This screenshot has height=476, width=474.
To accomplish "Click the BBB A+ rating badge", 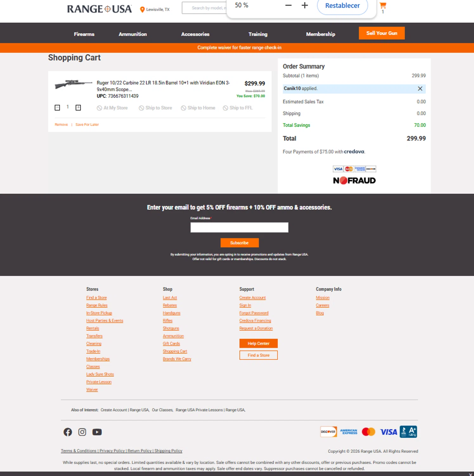I will point(408,432).
